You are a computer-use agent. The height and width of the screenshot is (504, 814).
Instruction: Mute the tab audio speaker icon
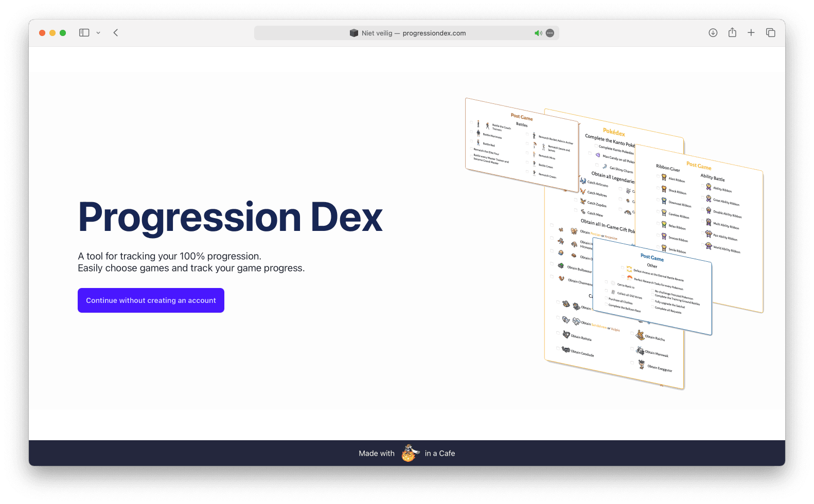[538, 33]
